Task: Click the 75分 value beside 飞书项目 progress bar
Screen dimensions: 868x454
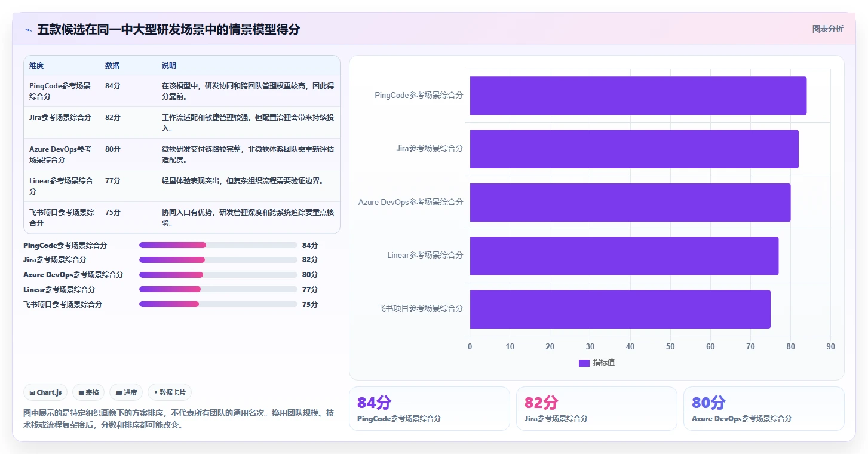Action: pyautogui.click(x=310, y=304)
